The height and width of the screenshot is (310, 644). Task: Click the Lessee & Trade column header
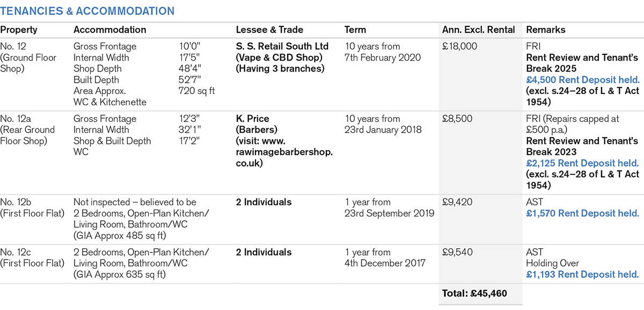tap(269, 30)
